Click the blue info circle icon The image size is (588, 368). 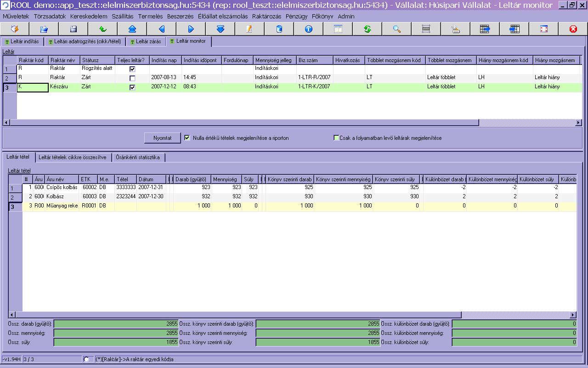308,29
